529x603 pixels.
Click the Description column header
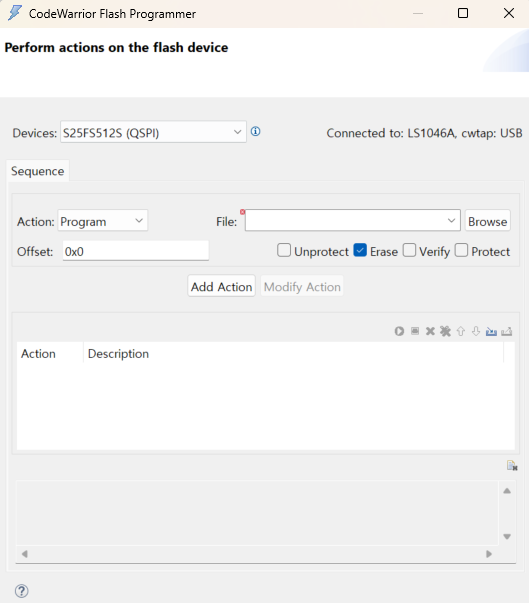293,353
